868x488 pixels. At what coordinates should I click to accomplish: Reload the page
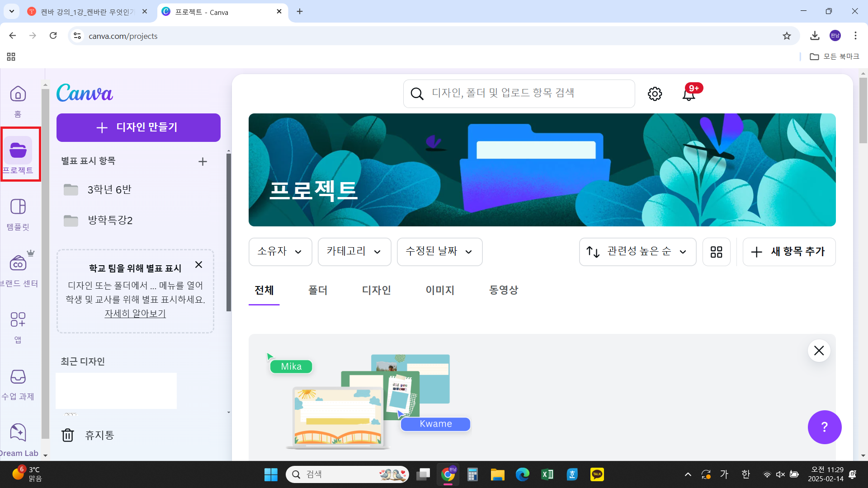[53, 36]
